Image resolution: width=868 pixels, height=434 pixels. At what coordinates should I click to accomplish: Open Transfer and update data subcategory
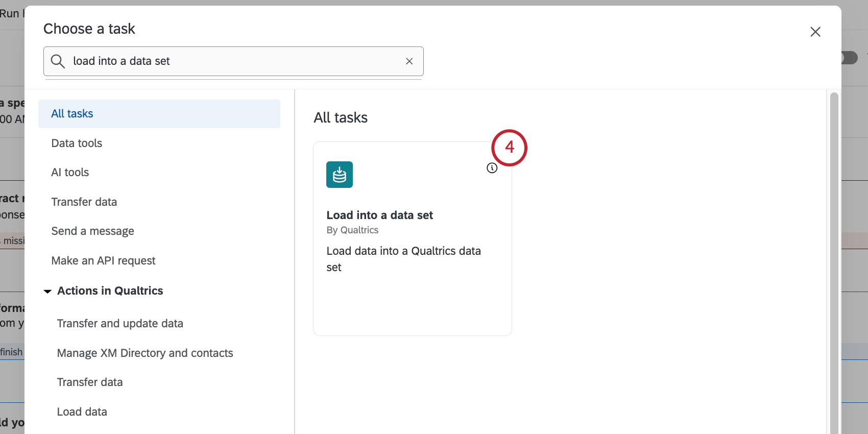(120, 324)
